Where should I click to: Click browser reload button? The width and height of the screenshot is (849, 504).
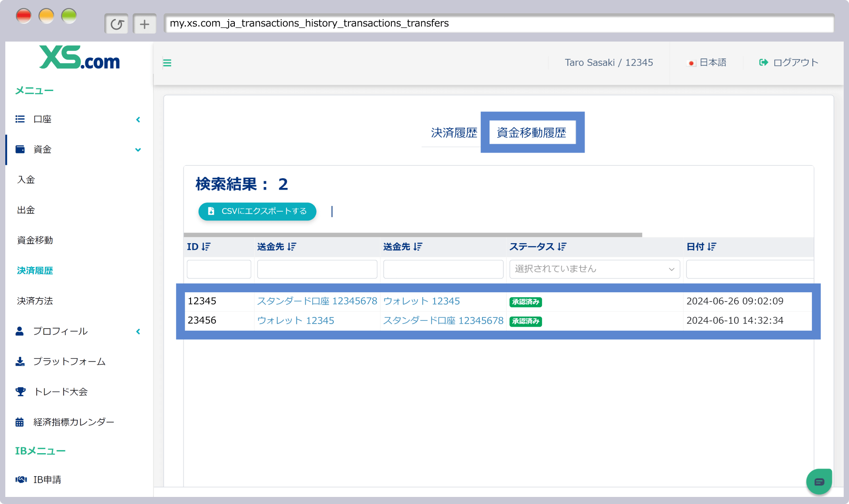[x=117, y=24]
